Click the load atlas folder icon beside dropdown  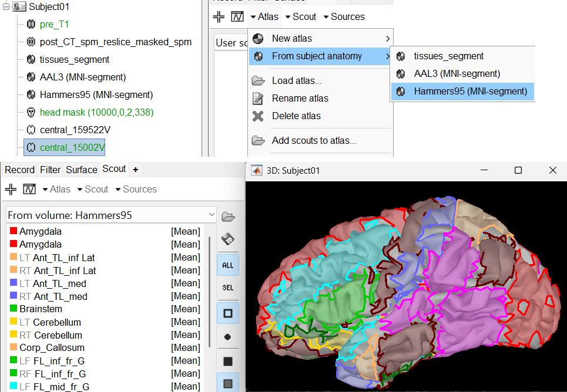tap(227, 217)
